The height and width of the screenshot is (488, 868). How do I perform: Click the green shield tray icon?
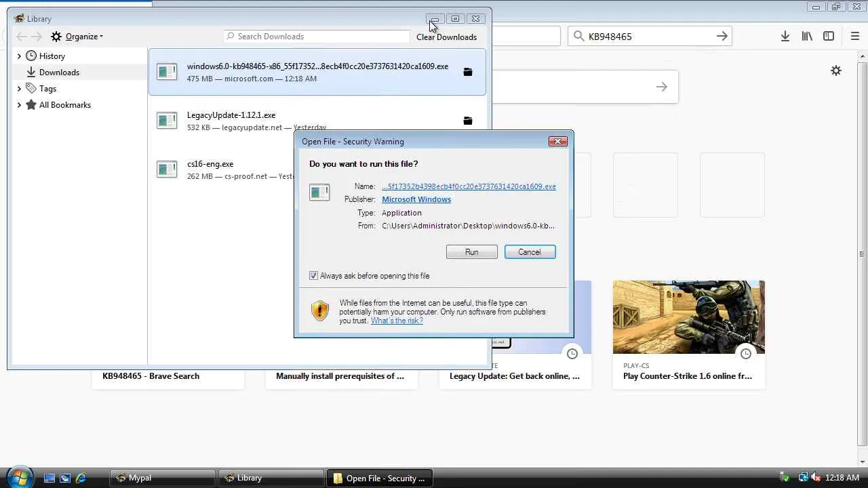pos(785,478)
